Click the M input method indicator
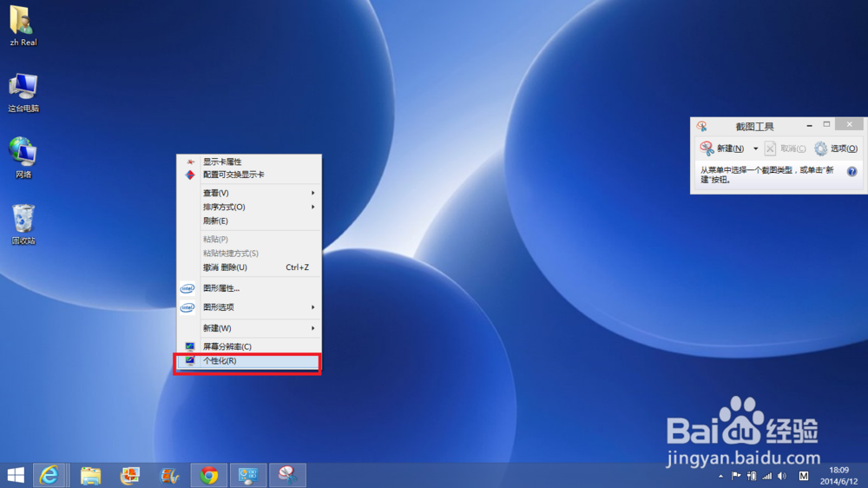Image resolution: width=868 pixels, height=488 pixels. point(804,476)
